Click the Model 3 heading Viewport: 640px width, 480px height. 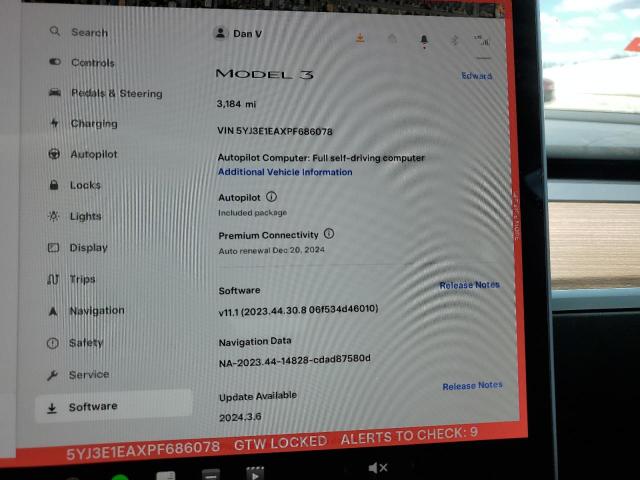[264, 74]
